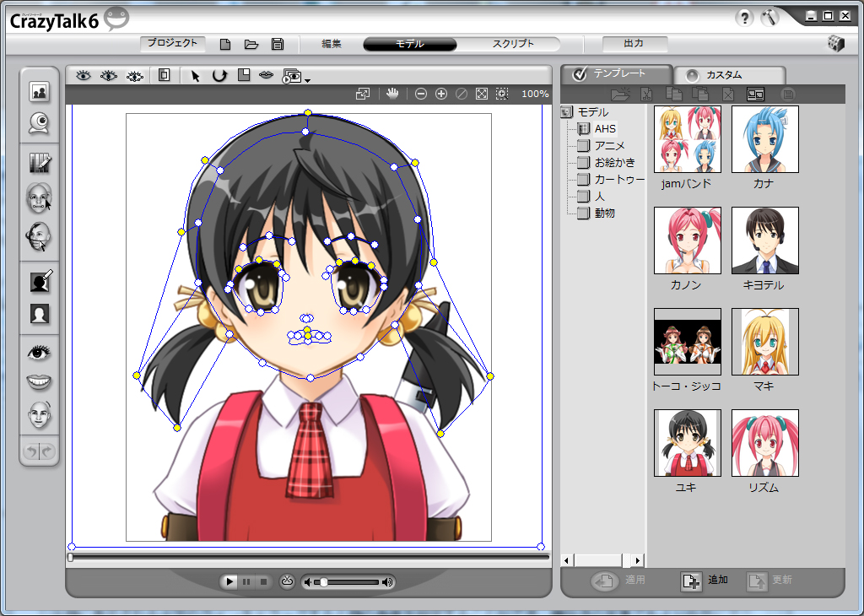Screen dimensions: 864x616
Task: Select the モデル tab
Action: [x=410, y=44]
